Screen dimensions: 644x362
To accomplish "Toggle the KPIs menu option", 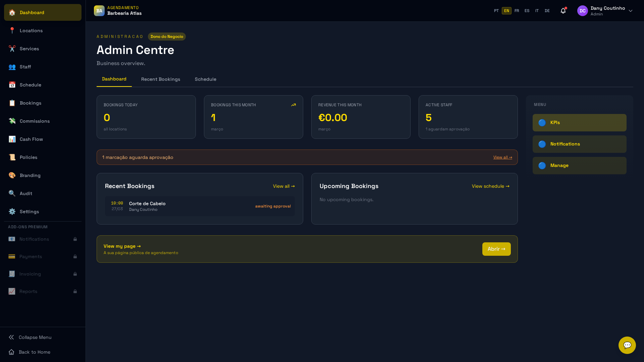I will pos(579,122).
